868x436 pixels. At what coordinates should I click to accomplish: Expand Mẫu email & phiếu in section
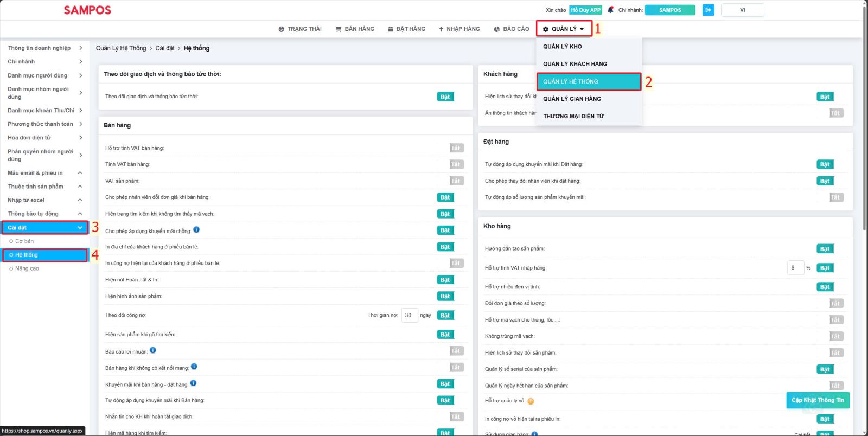point(45,173)
